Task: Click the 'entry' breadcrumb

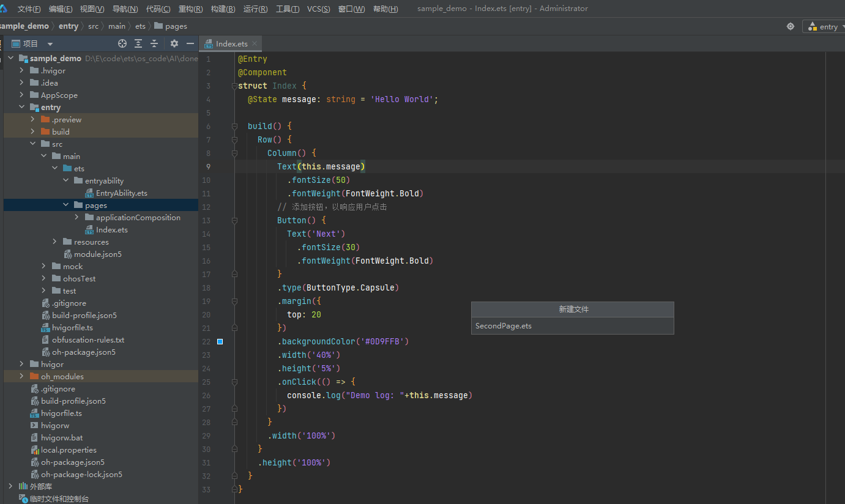Action: (x=69, y=26)
